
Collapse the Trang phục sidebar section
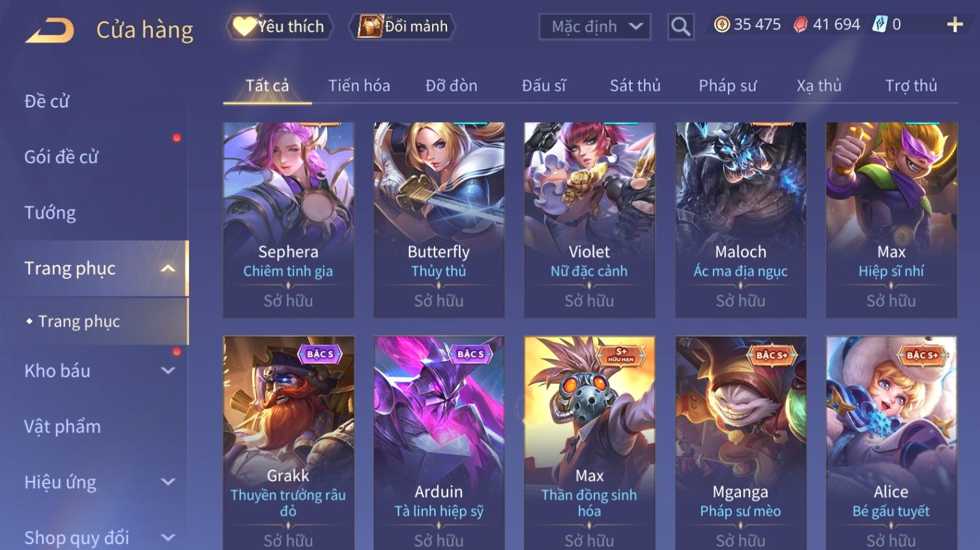(168, 268)
